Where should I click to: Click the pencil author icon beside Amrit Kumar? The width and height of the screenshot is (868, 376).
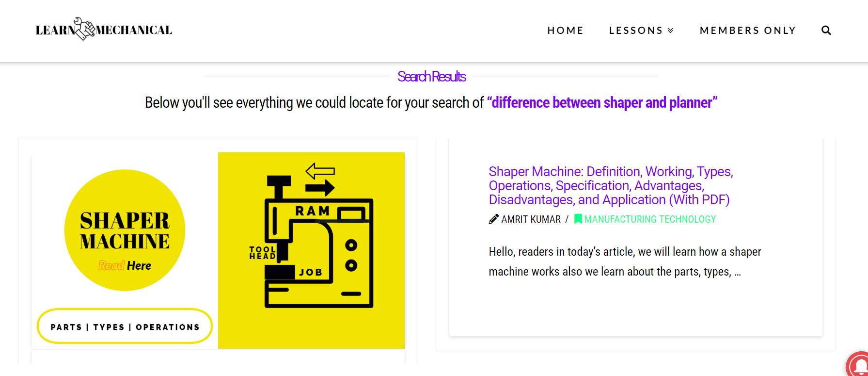[x=493, y=219]
